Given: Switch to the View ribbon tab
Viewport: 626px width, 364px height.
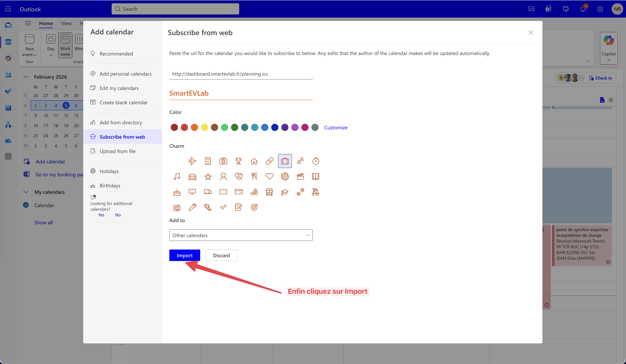Looking at the screenshot, I should (66, 23).
